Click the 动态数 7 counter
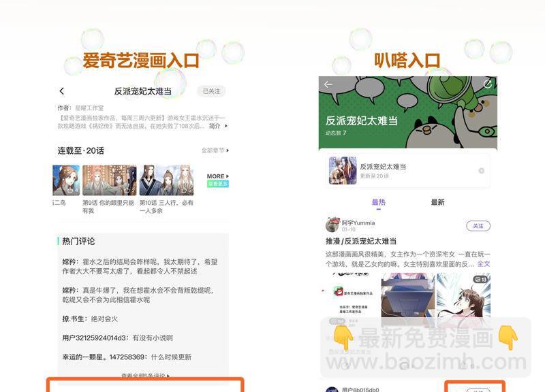Viewport: 545px width, 392px height. [336, 133]
